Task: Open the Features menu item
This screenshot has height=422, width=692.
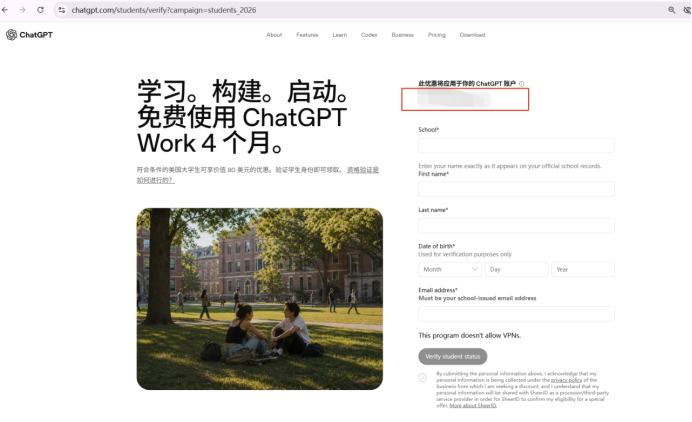Action: tap(307, 35)
